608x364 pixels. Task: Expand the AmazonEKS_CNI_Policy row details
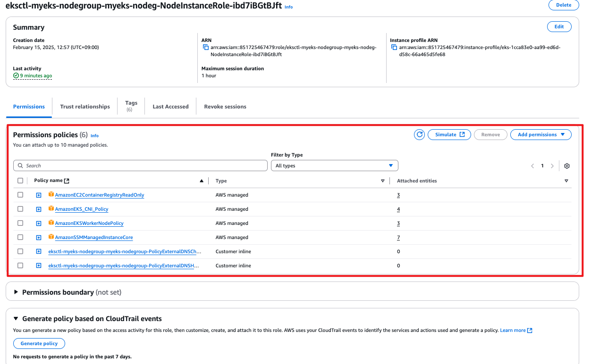pyautogui.click(x=39, y=209)
